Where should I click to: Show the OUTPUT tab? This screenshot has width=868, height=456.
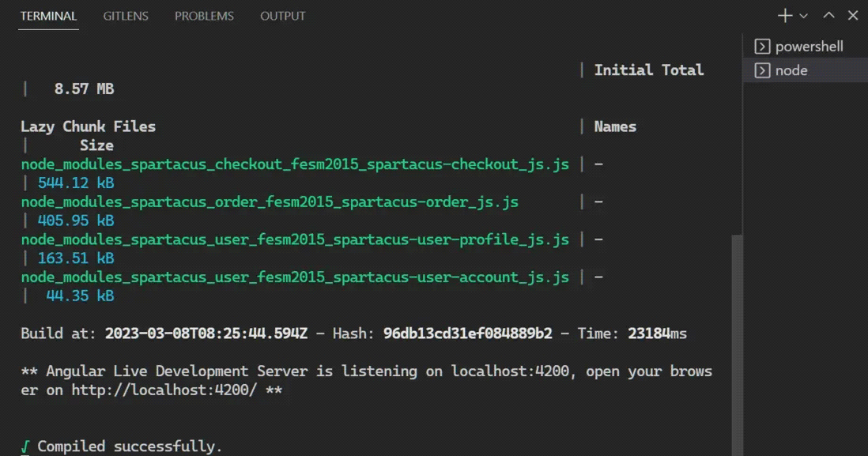pos(282,16)
